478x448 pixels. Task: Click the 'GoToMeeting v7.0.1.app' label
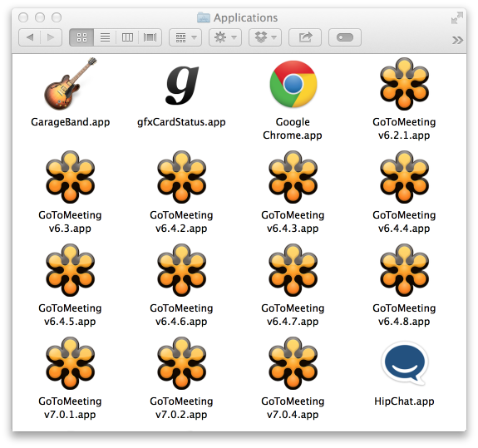click(70, 408)
